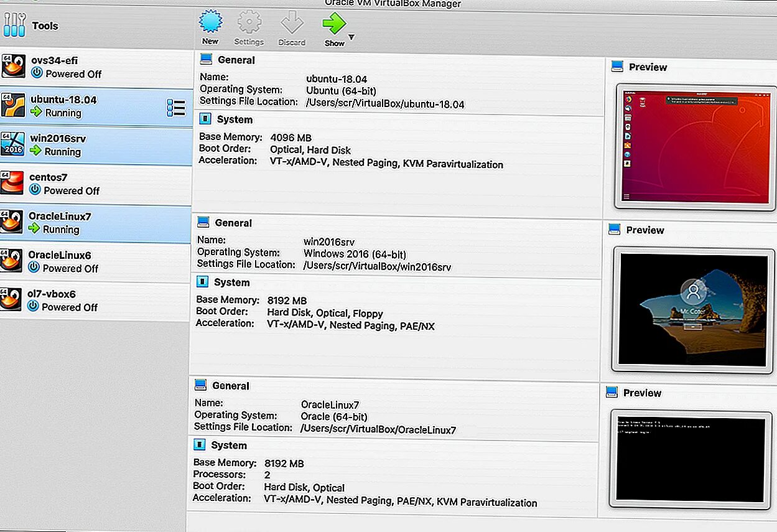Click Preview header above Windows thumbnail
Viewport: 777px width, 532px height.
tap(645, 230)
